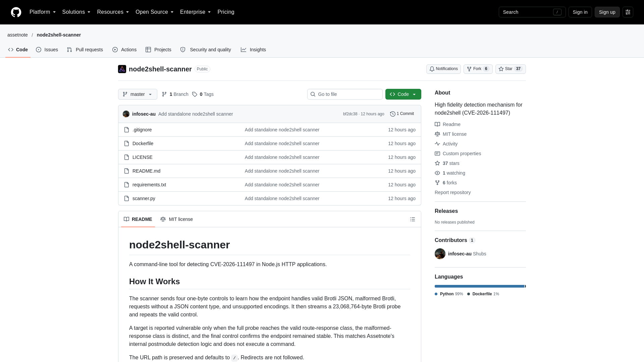Click the Pricing link
Image resolution: width=644 pixels, height=362 pixels.
tap(226, 12)
